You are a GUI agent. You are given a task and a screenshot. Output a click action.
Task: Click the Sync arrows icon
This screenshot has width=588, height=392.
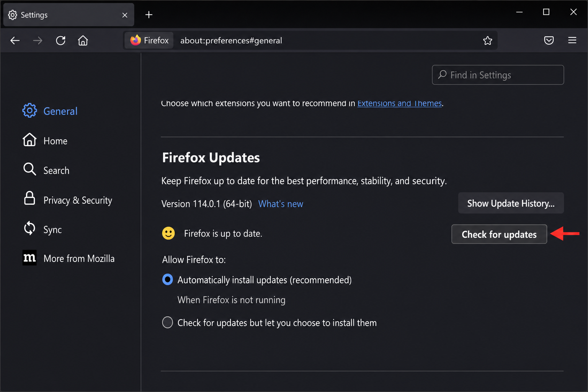coord(29,228)
